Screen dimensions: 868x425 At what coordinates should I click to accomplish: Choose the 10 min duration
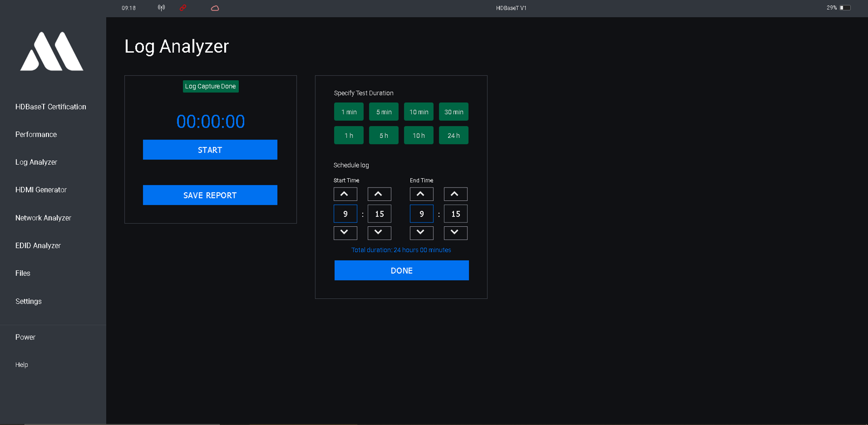[419, 112]
